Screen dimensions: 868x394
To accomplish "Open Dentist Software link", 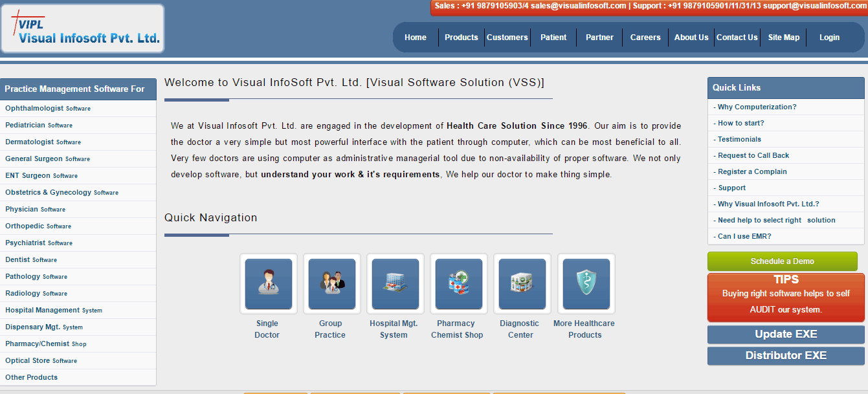I will (x=31, y=260).
